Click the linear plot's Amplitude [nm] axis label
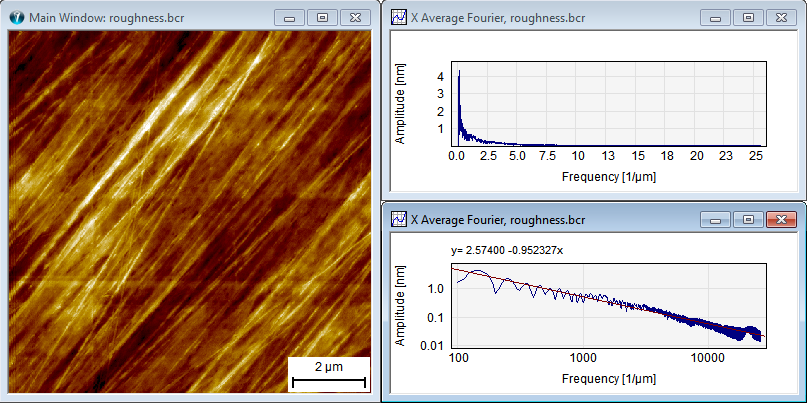 point(401,103)
